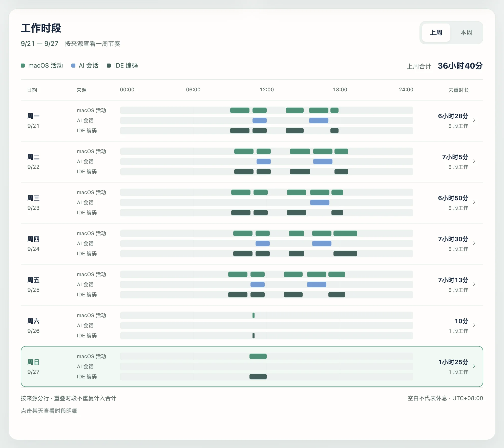Click the 点击某天查看时段明细 hint text
Image resolution: width=504 pixels, height=448 pixels.
point(49,411)
